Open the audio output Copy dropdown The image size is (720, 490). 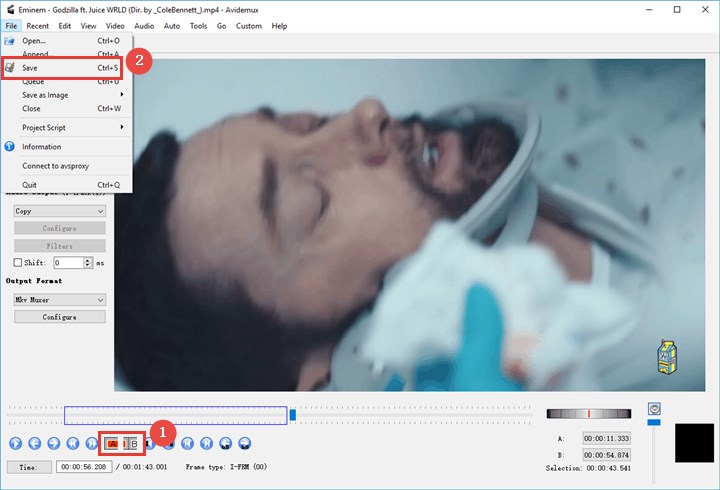60,211
